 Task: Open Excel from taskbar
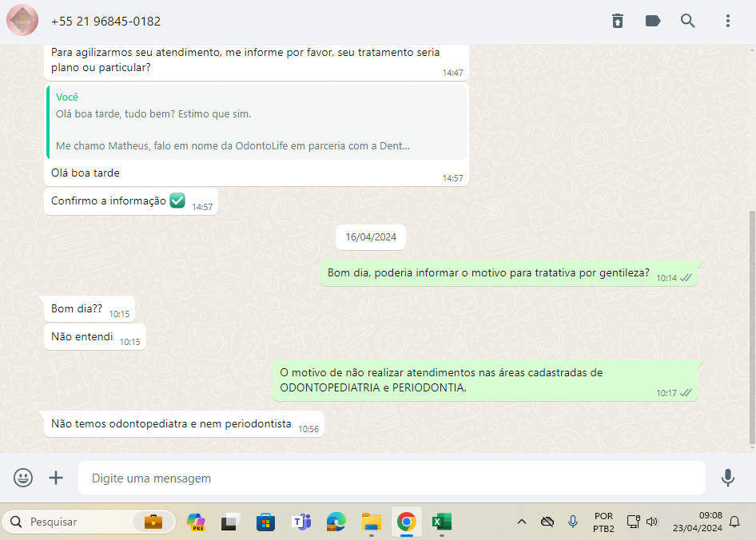[442, 522]
